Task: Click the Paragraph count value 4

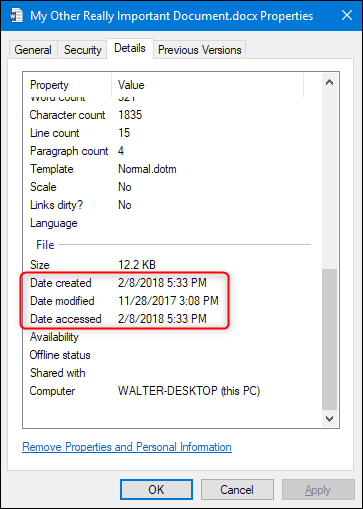Action: (x=121, y=151)
